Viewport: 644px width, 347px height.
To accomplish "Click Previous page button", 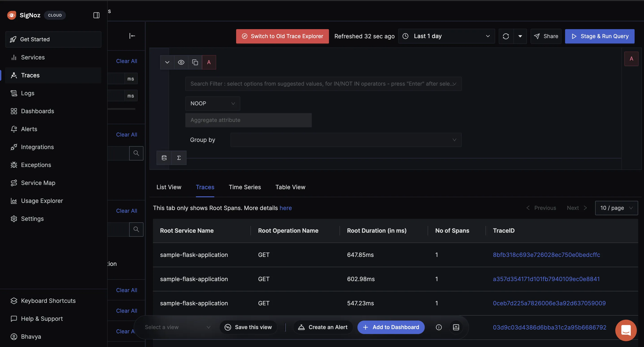I will click(x=541, y=208).
